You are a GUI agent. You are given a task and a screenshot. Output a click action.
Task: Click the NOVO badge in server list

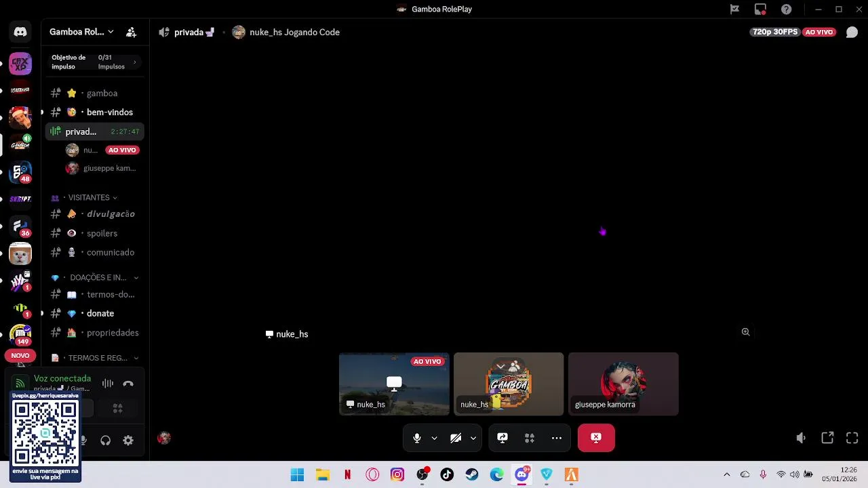point(20,355)
